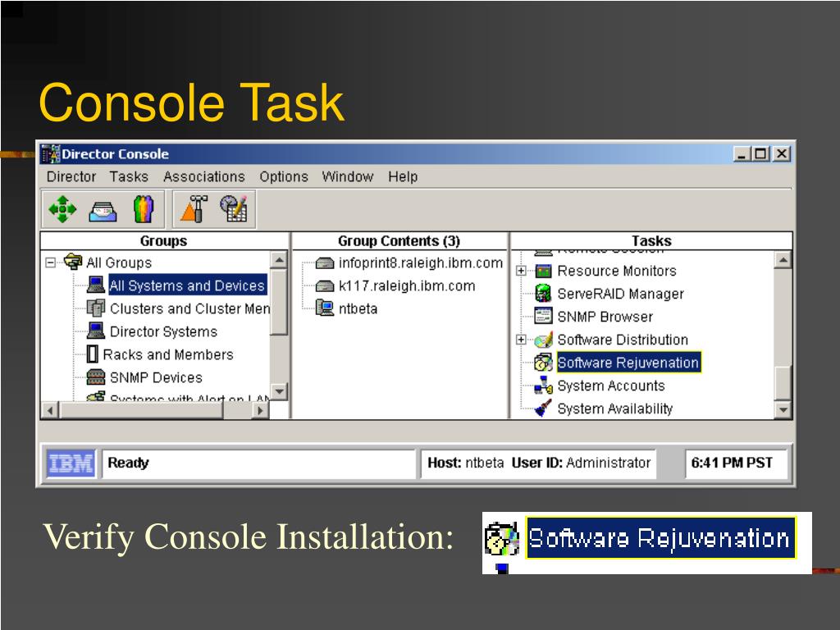This screenshot has width=840, height=630.
Task: Open the Director menu
Action: click(71, 177)
